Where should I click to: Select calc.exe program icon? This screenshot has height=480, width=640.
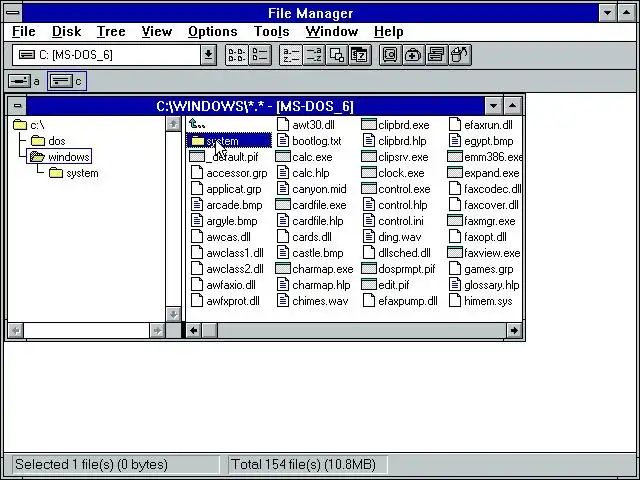[x=282, y=157]
